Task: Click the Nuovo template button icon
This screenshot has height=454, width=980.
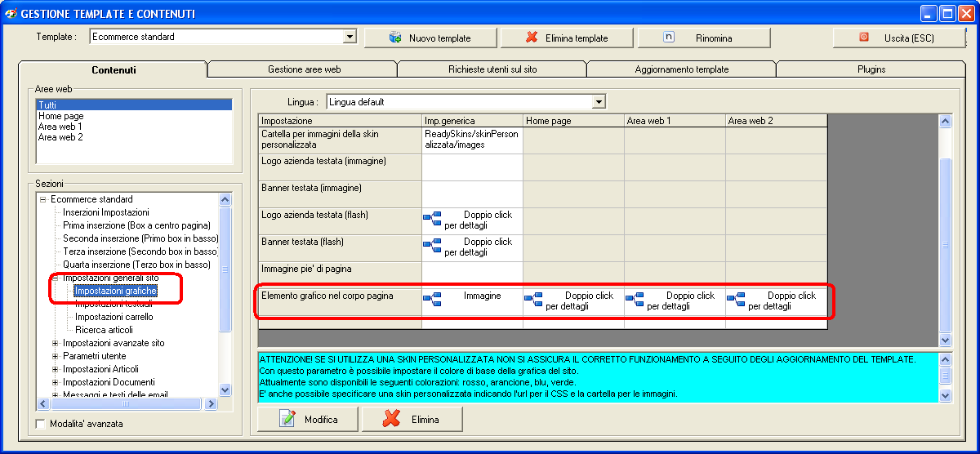Action: 396,38
